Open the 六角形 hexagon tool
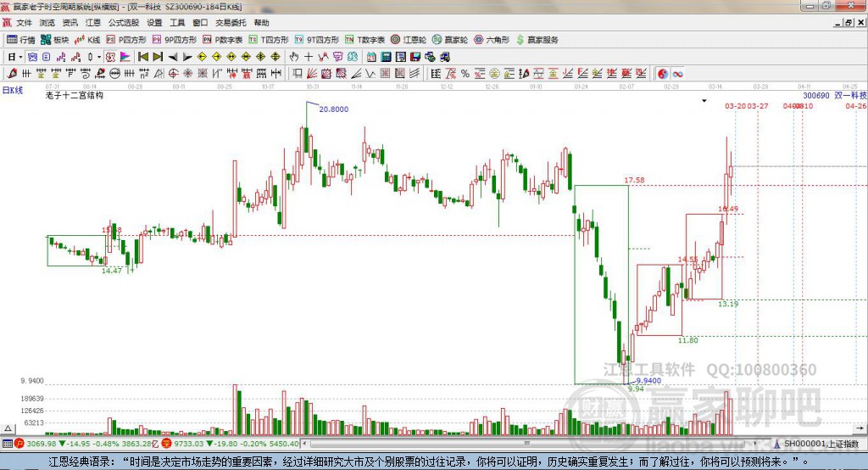This screenshot has width=868, height=470. [492, 40]
